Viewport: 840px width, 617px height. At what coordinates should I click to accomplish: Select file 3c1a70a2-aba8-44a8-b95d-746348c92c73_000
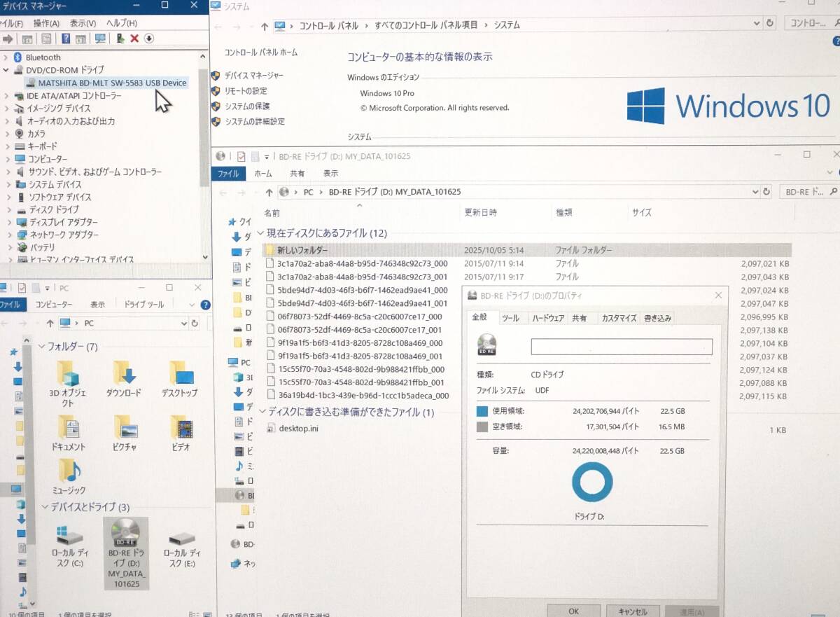[361, 264]
